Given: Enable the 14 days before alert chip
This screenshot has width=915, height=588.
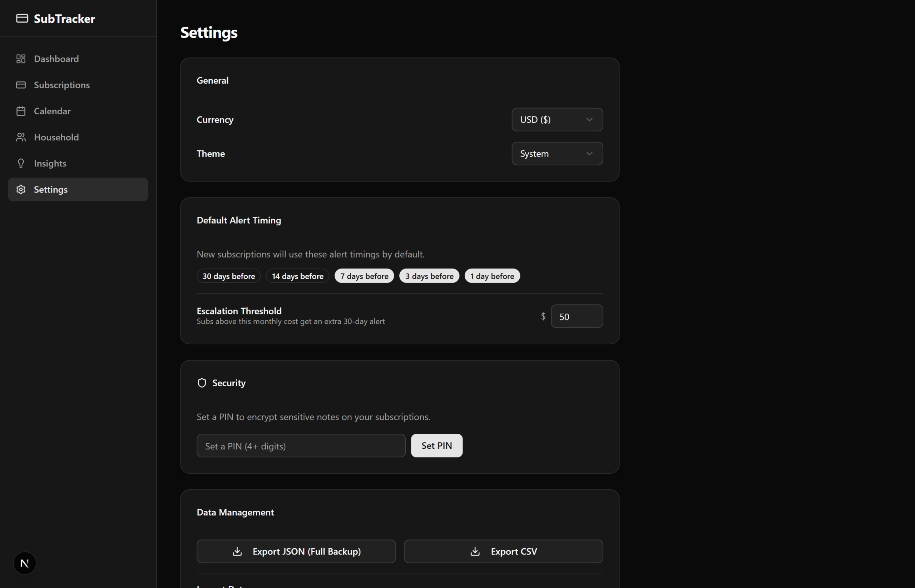Looking at the screenshot, I should pyautogui.click(x=297, y=276).
